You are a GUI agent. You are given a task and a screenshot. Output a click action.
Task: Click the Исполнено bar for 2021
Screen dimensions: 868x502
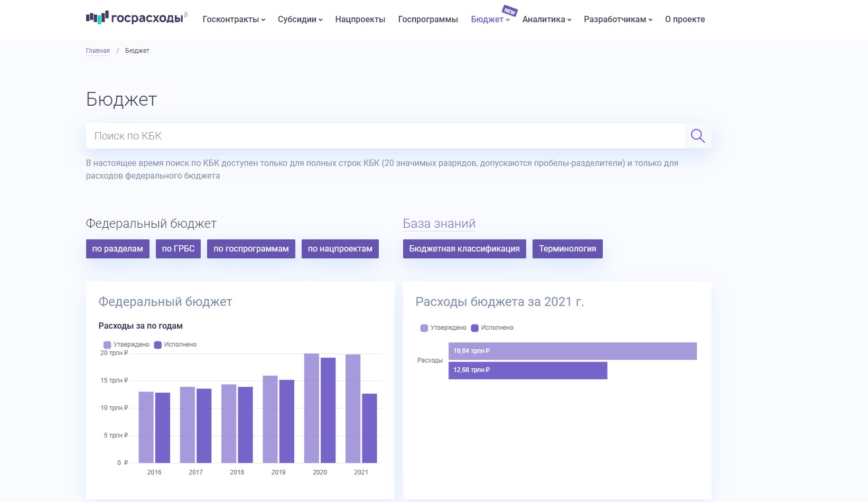(x=370, y=428)
